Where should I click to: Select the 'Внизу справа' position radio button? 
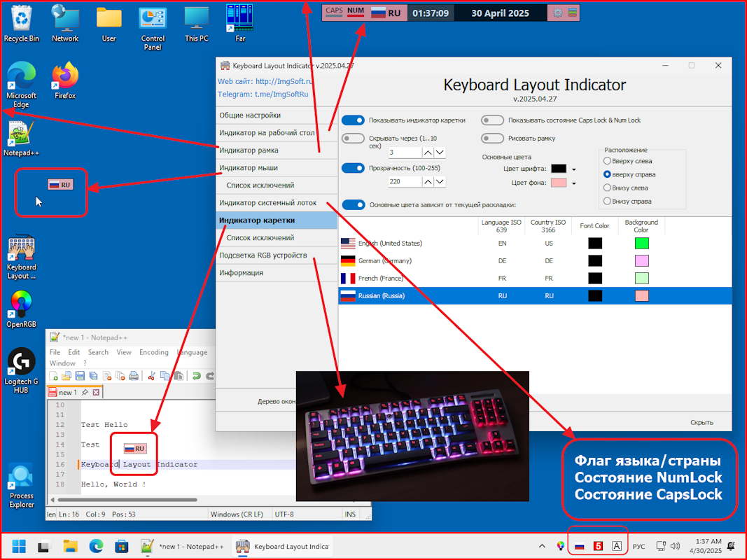(607, 201)
